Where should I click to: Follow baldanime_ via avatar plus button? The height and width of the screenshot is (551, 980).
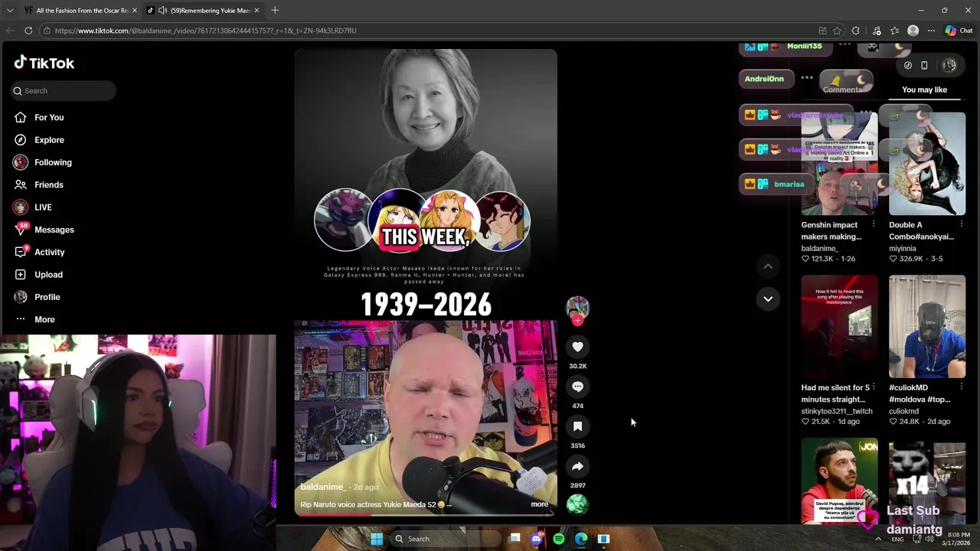click(577, 321)
